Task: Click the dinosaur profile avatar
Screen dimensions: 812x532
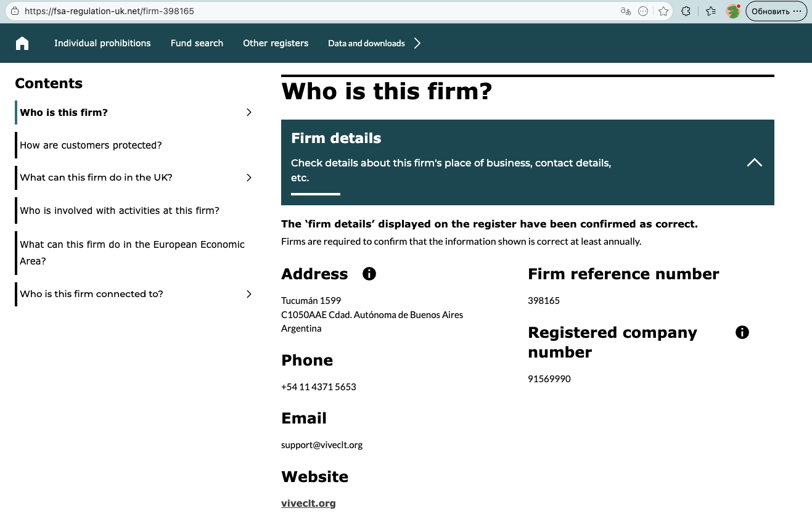Action: pyautogui.click(x=733, y=11)
